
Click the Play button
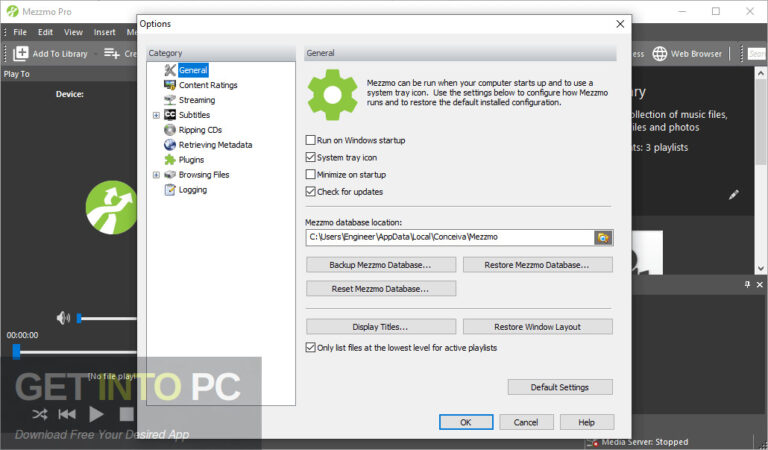[96, 414]
